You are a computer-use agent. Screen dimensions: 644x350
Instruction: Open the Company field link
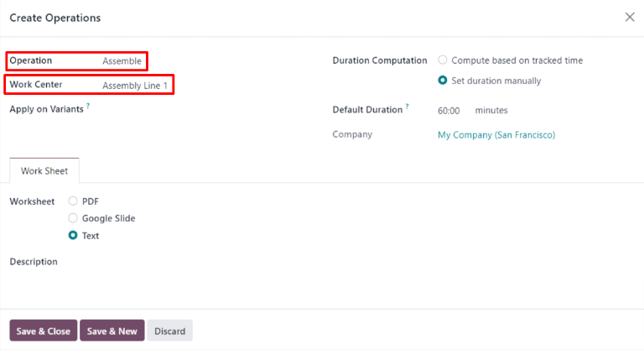[496, 134]
